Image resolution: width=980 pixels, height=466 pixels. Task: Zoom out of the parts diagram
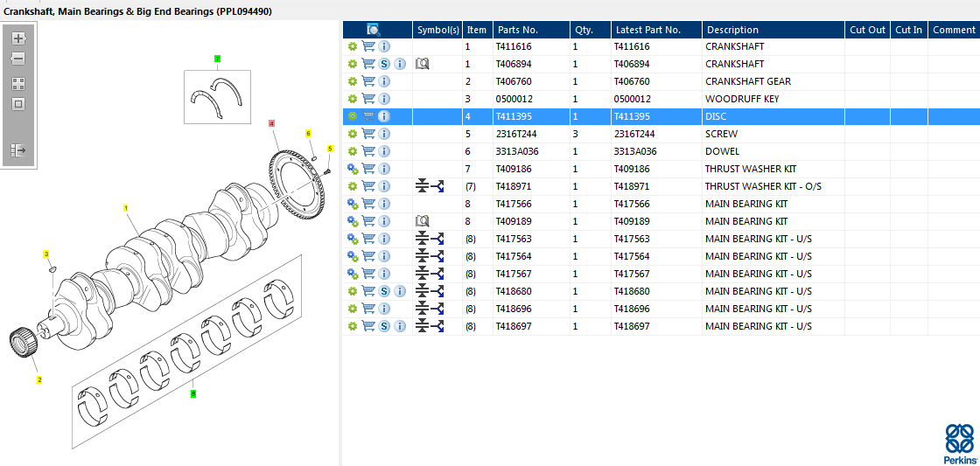(x=18, y=59)
